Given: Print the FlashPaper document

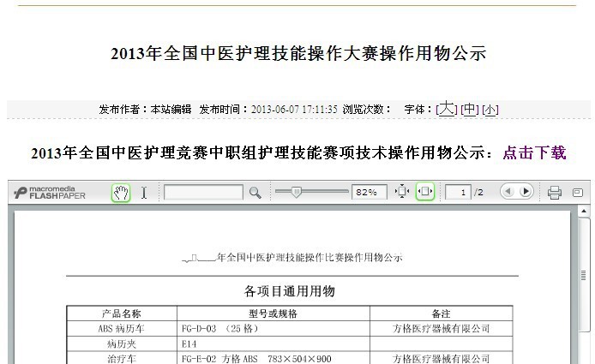Looking at the screenshot, I should pyautogui.click(x=555, y=193).
